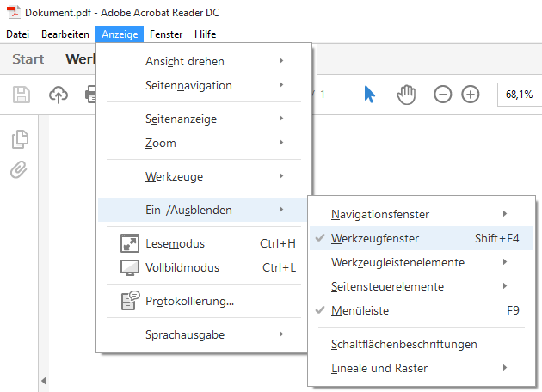Screen dimensions: 542x392
Task: Click the Lesemodus icon
Action: pos(130,243)
